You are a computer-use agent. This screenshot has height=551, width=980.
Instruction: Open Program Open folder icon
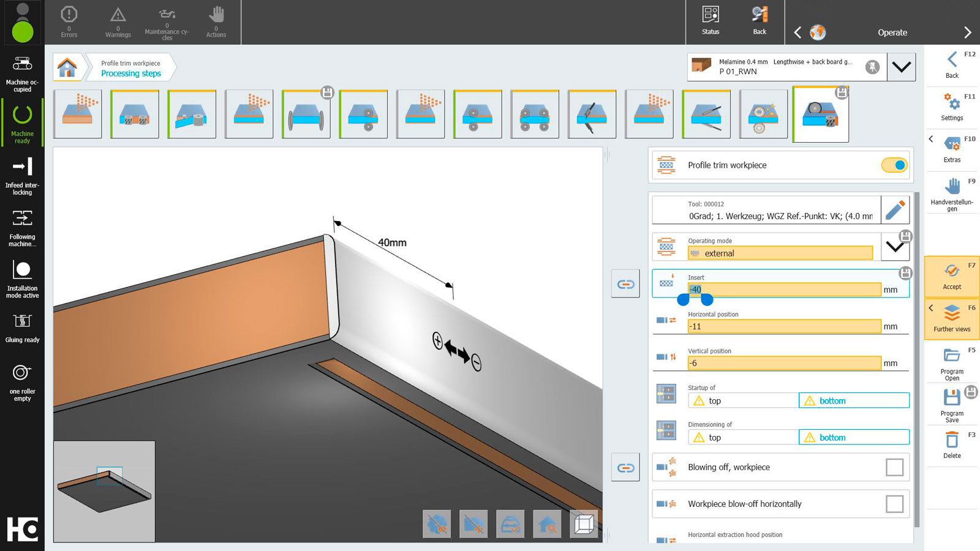952,356
